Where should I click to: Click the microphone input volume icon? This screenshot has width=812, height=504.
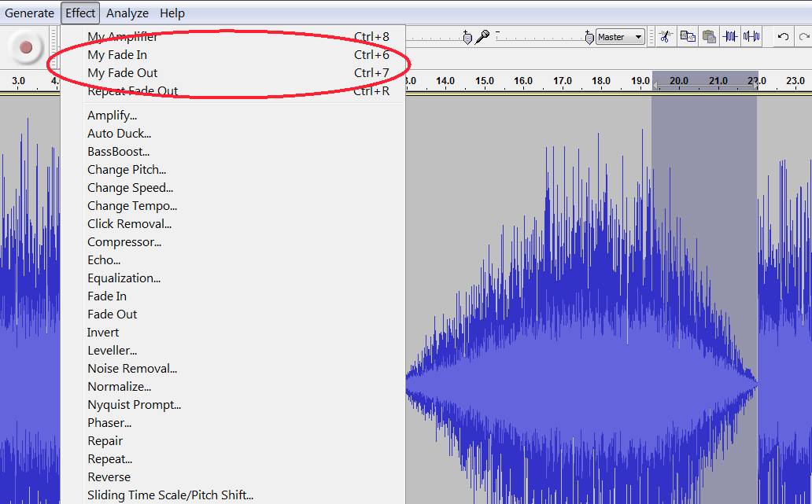tap(482, 37)
